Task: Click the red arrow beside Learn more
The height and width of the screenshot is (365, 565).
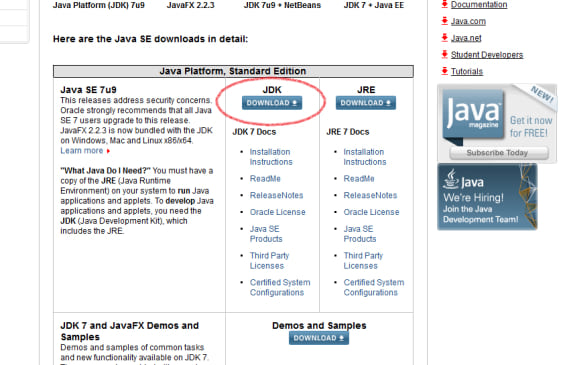Action: [x=108, y=151]
